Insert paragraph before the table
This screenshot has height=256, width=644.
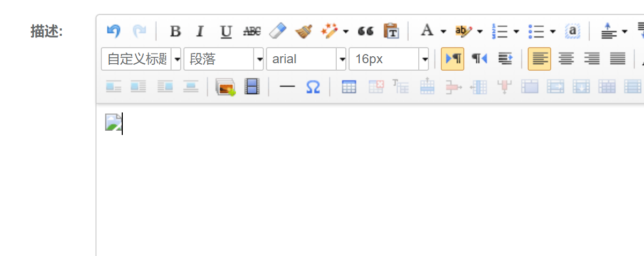click(401, 86)
